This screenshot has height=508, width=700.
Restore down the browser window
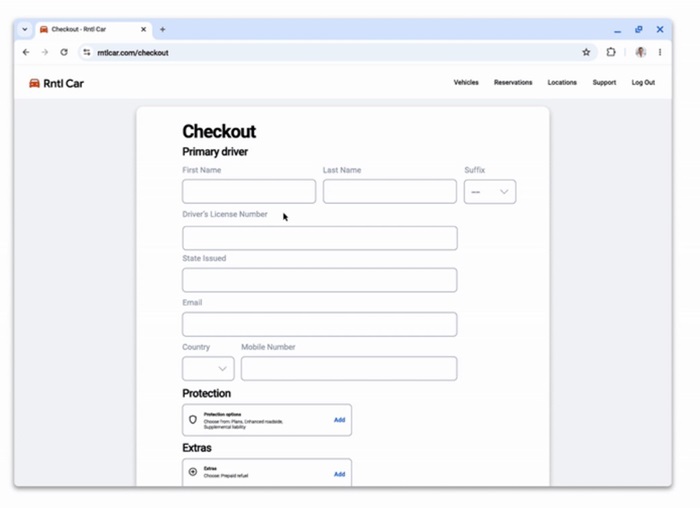[x=639, y=29]
